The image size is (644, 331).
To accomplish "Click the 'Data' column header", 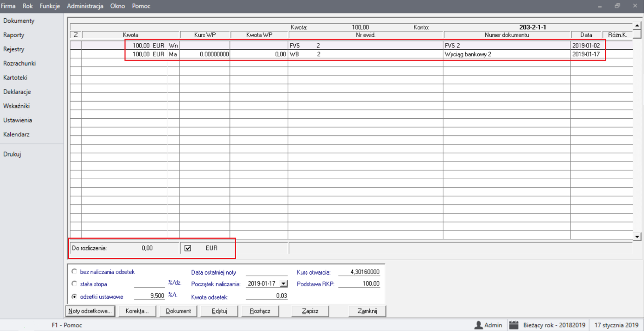I will (x=586, y=35).
